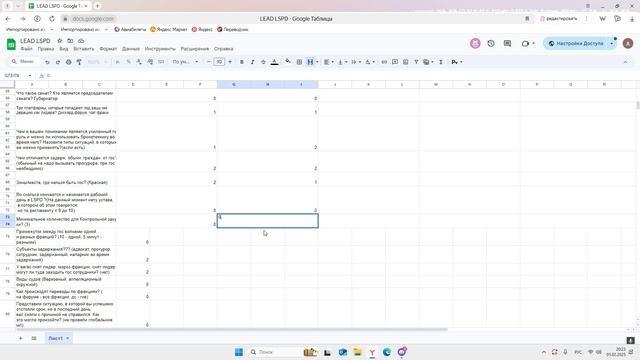Open the input tools Ру dropdown
This screenshot has height=360, width=640.
(x=457, y=62)
